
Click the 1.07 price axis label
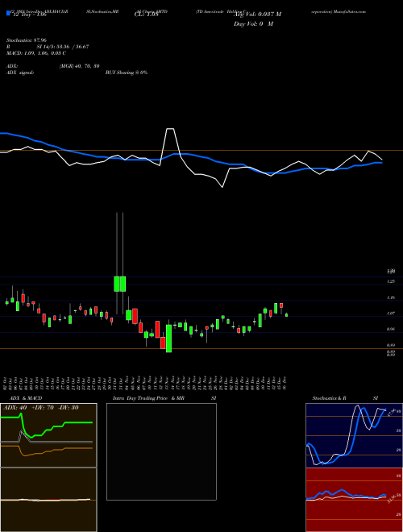pos(391,314)
